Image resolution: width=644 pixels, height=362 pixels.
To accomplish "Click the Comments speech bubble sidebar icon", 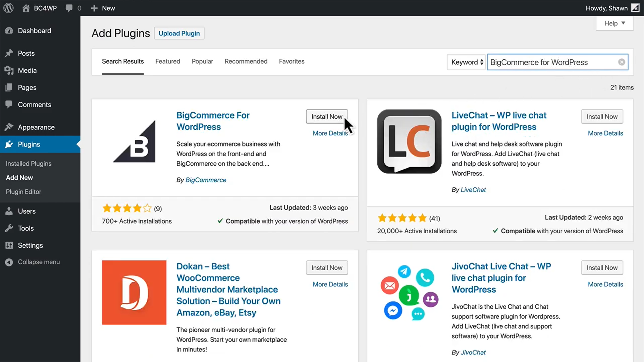I will (x=9, y=105).
